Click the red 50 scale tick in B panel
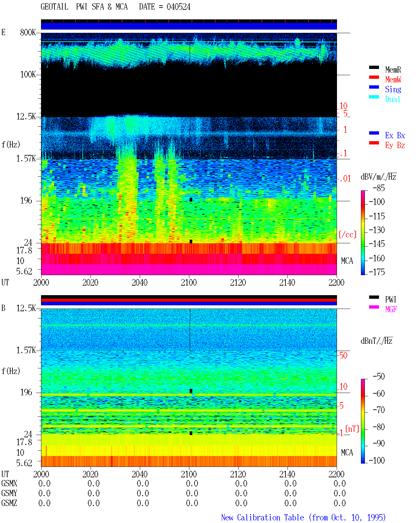 point(343,355)
